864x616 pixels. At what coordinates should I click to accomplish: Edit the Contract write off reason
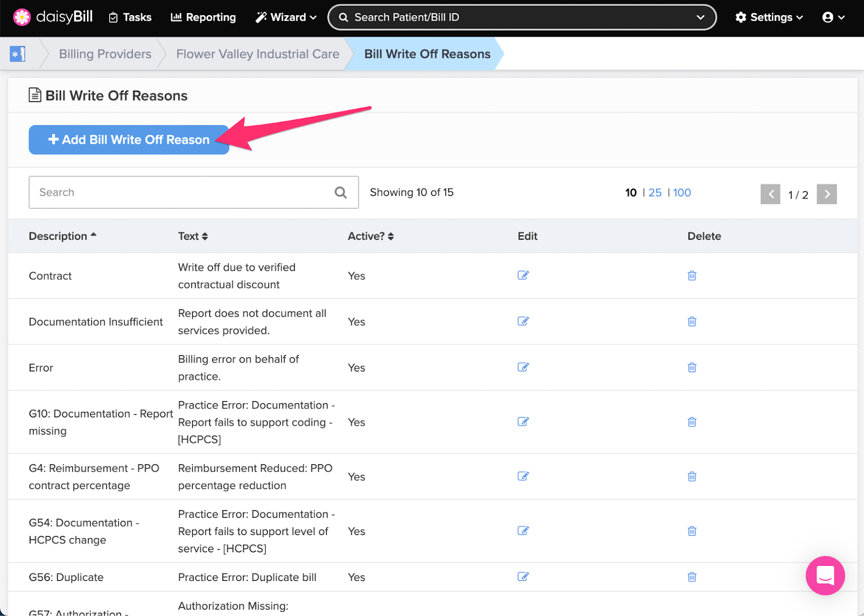(x=523, y=275)
